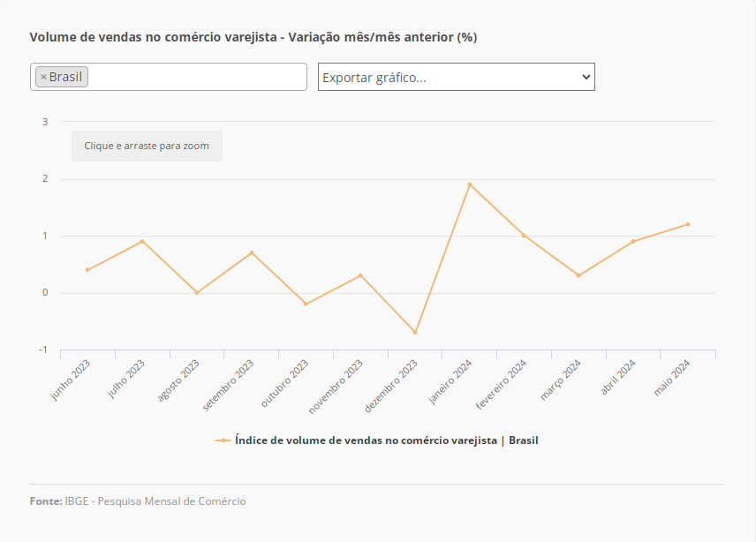Open the Exportar gráfico dropdown

coord(456,77)
